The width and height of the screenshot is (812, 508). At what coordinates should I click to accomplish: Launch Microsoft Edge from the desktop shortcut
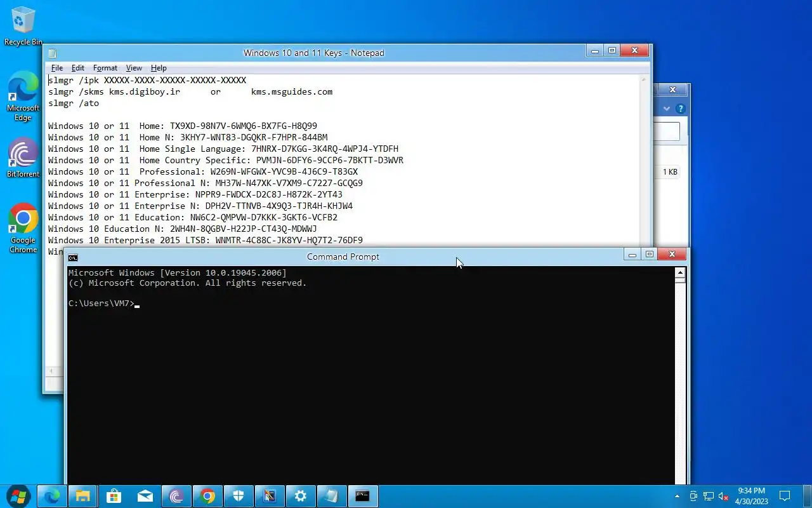[23, 96]
